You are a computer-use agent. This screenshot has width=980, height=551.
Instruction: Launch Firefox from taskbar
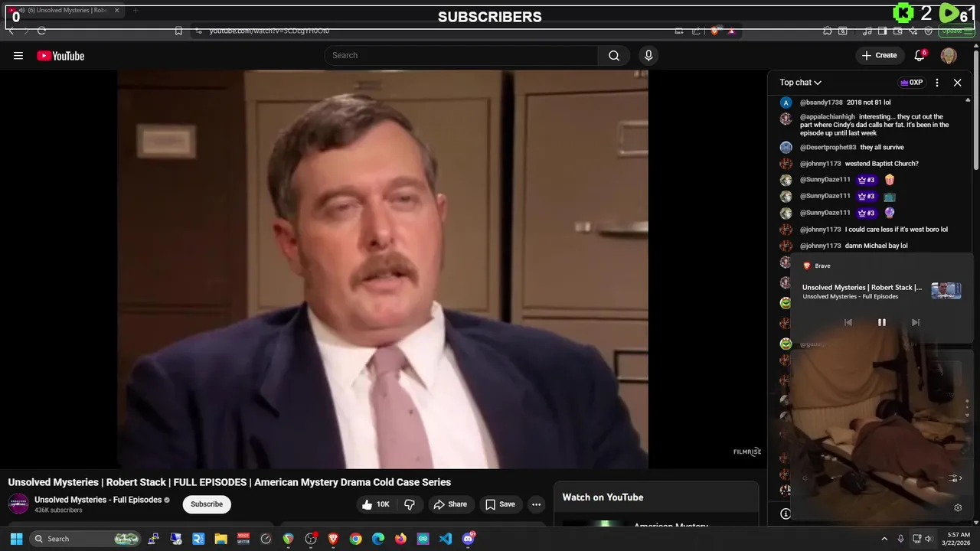click(400, 539)
